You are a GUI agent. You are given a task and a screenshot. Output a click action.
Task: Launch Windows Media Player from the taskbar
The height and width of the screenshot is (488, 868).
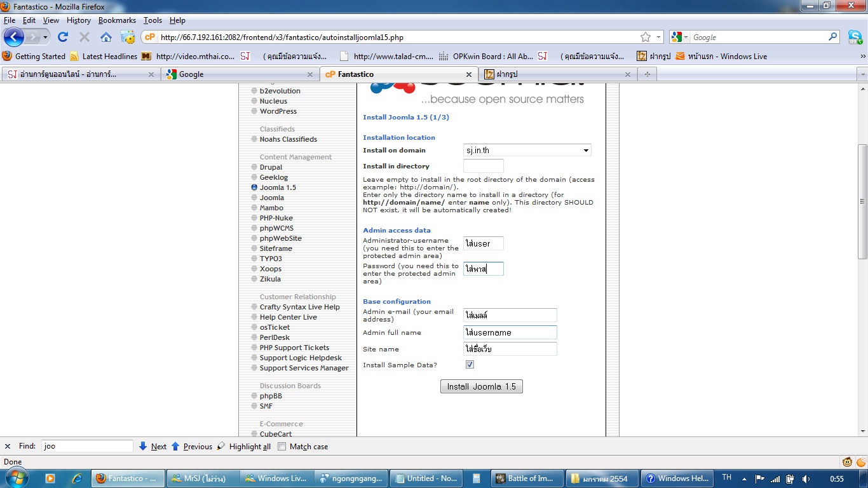[x=50, y=478]
